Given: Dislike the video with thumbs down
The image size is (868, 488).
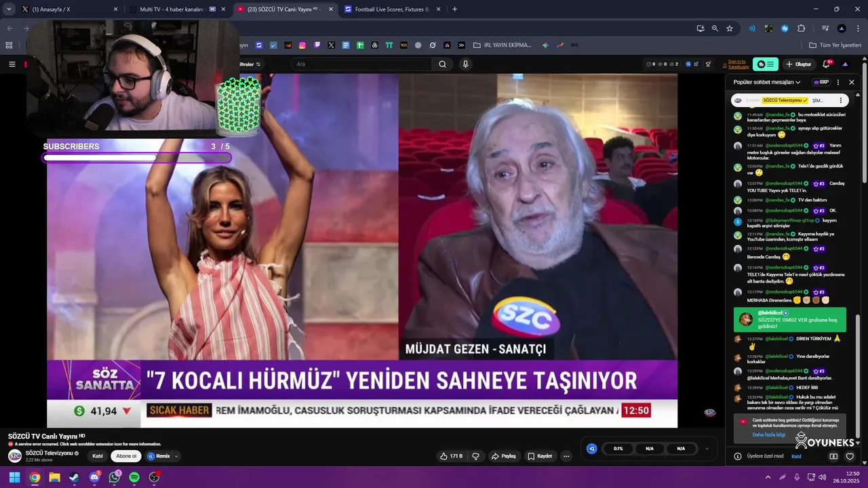Looking at the screenshot, I should click(x=475, y=456).
